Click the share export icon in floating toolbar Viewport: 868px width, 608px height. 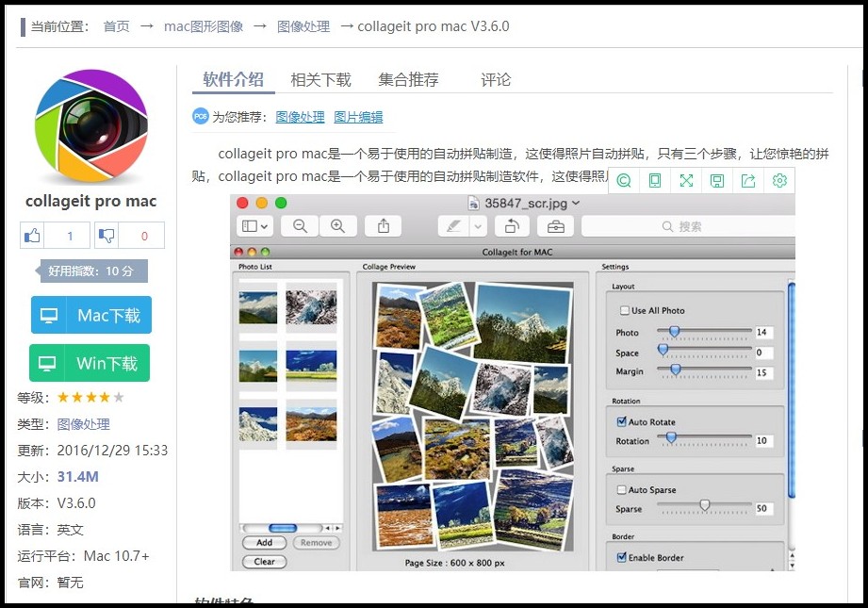(x=748, y=181)
